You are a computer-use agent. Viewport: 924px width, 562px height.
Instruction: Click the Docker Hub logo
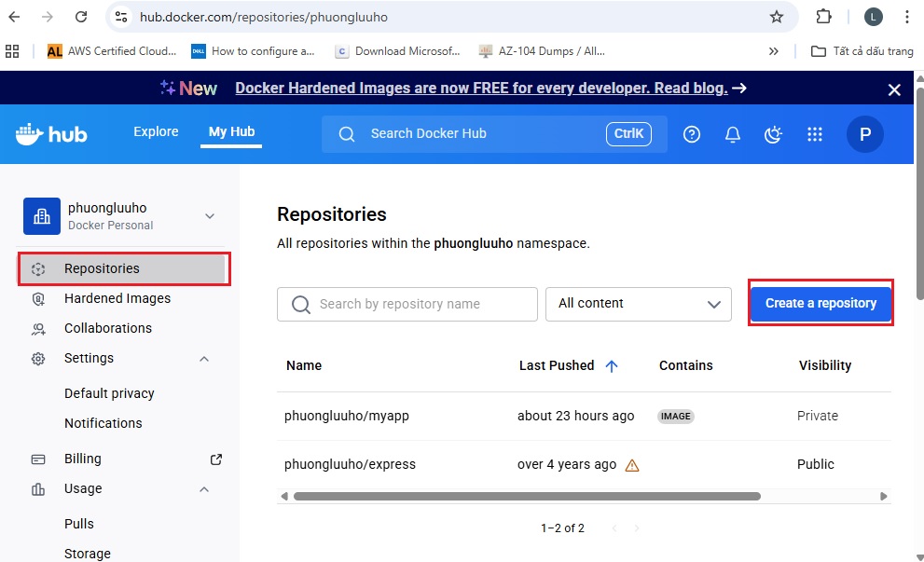(x=51, y=134)
